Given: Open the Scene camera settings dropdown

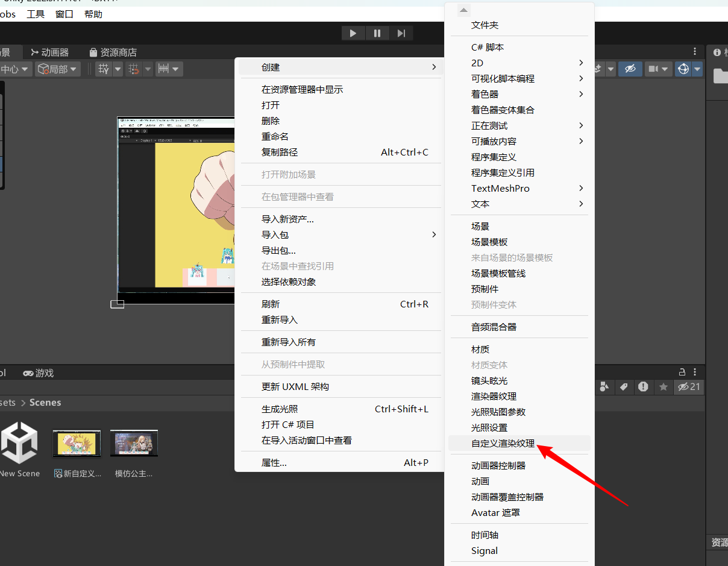Looking at the screenshot, I should [x=657, y=69].
